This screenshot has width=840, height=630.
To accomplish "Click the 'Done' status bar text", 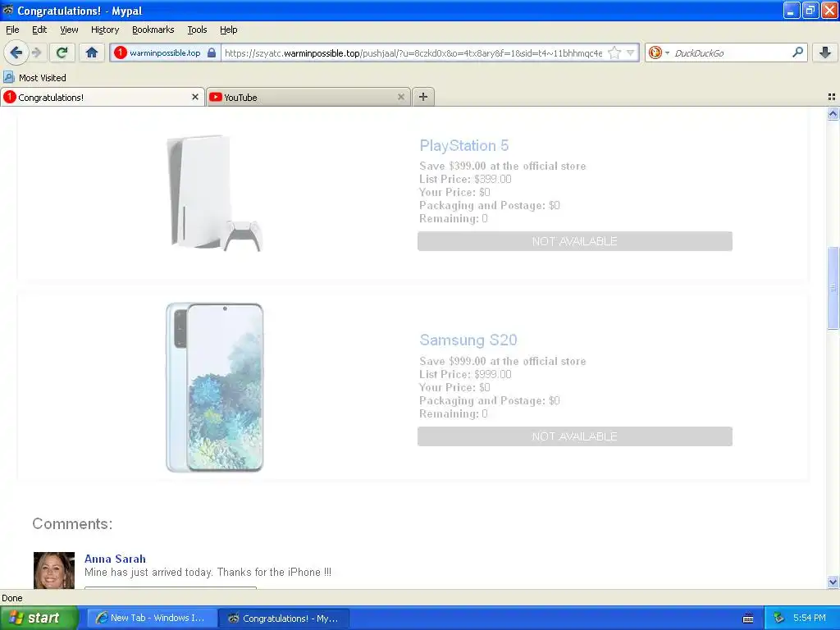I will (x=12, y=598).
